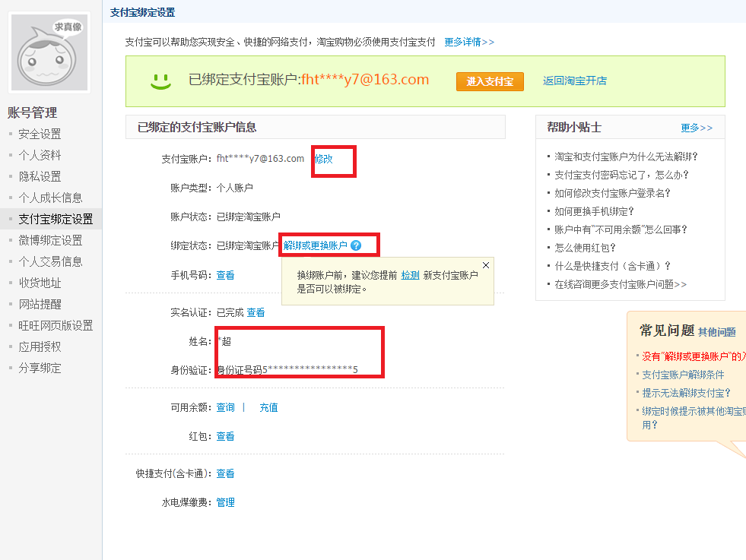This screenshot has width=746, height=560.
Task: Click the 账户类型 value 个人账户
Action: 234,188
